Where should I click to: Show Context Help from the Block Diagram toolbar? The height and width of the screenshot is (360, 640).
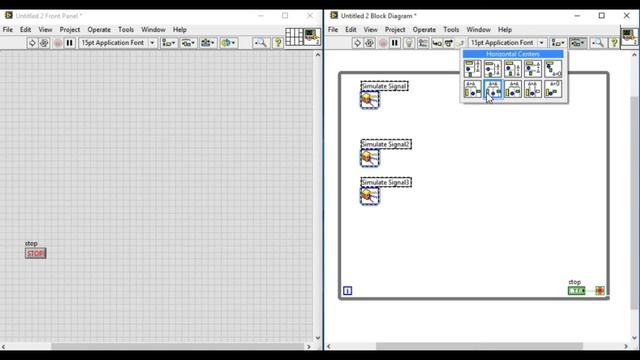(x=614, y=43)
